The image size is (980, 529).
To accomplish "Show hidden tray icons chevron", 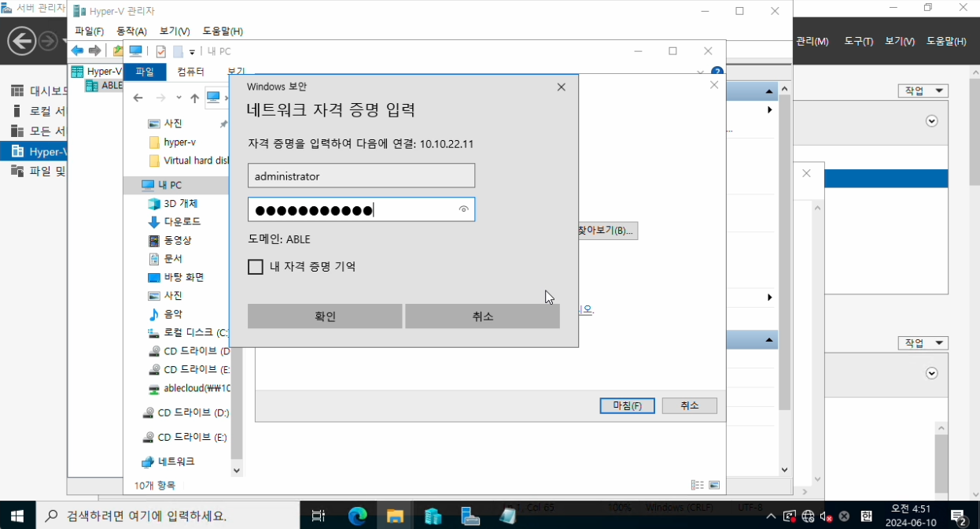I will [x=772, y=516].
